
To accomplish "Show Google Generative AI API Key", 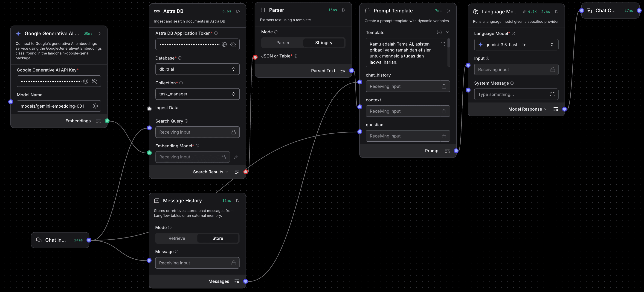I will 94,81.
